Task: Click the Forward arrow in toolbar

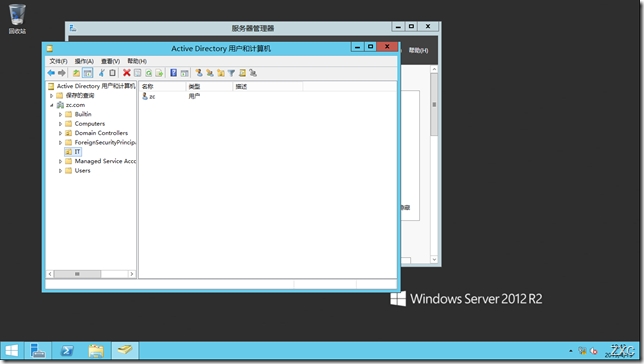Action: pyautogui.click(x=62, y=73)
